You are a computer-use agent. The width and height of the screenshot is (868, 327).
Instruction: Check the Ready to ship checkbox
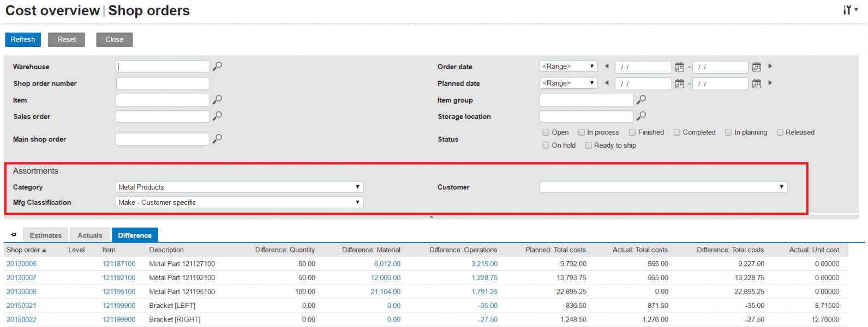[588, 146]
